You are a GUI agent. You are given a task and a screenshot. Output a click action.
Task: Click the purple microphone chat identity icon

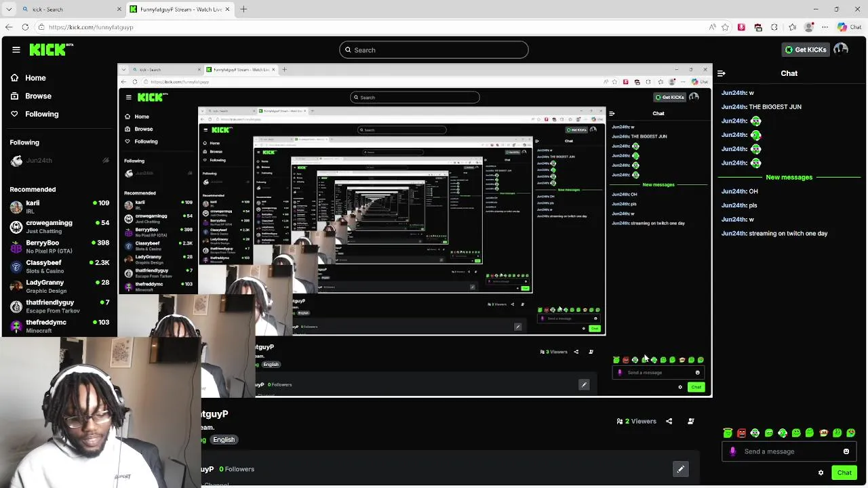click(x=732, y=451)
